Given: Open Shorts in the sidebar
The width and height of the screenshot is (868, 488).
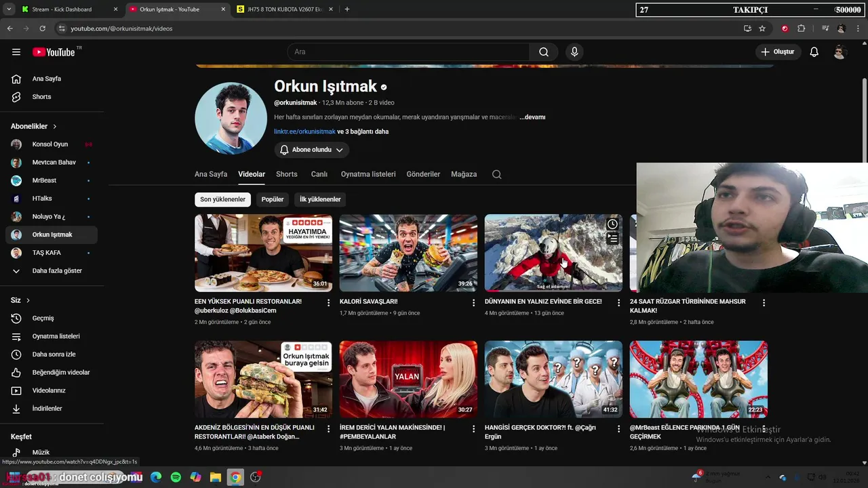Looking at the screenshot, I should coord(52,97).
